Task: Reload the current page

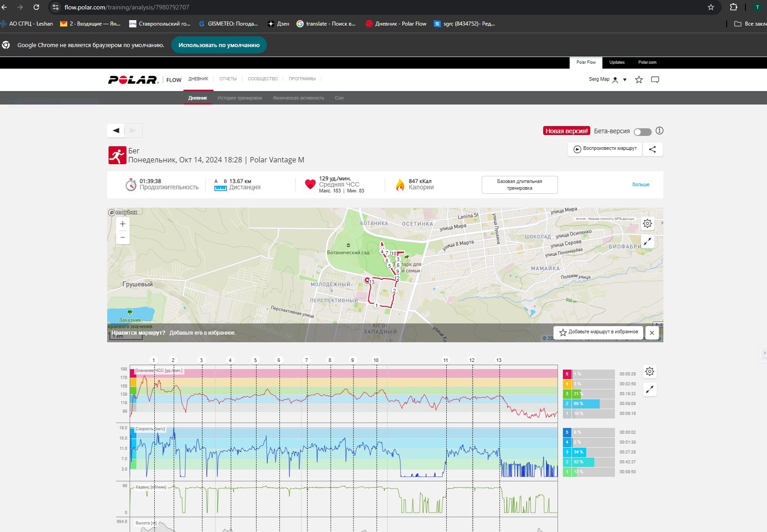Action: (36, 7)
